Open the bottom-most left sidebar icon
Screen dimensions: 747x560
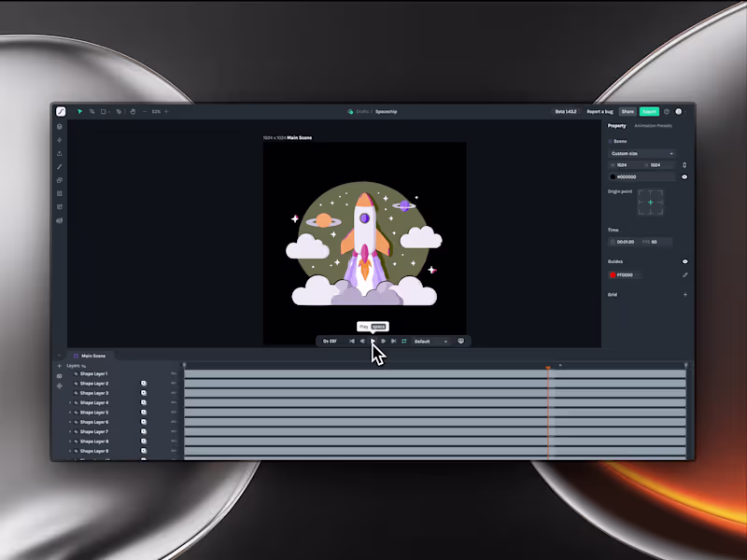coord(60,220)
